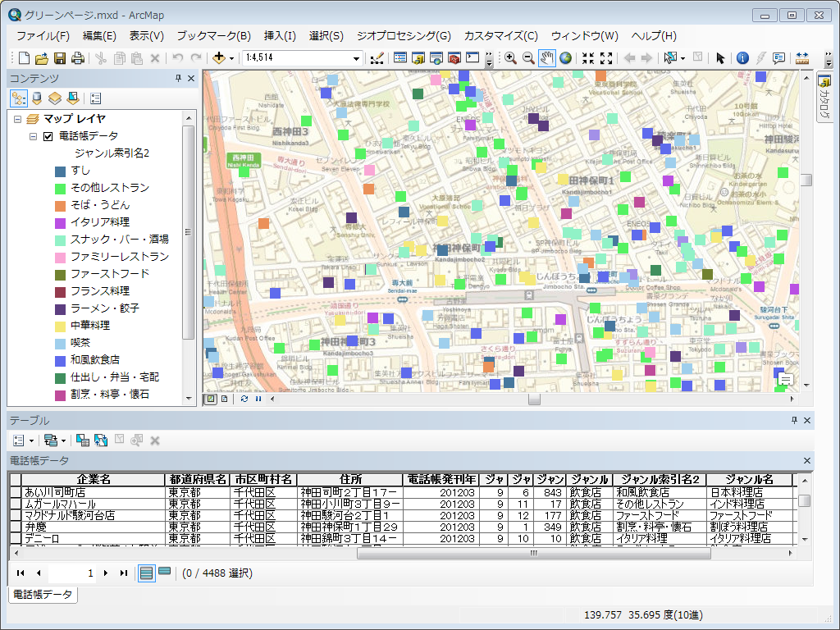Viewport: 840px width, 630px height.
Task: Pause map drawing
Action: coord(258,399)
